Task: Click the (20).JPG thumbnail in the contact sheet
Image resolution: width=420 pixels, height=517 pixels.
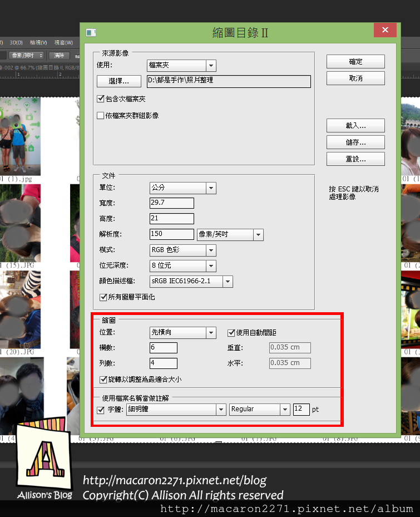Action: coord(20,309)
